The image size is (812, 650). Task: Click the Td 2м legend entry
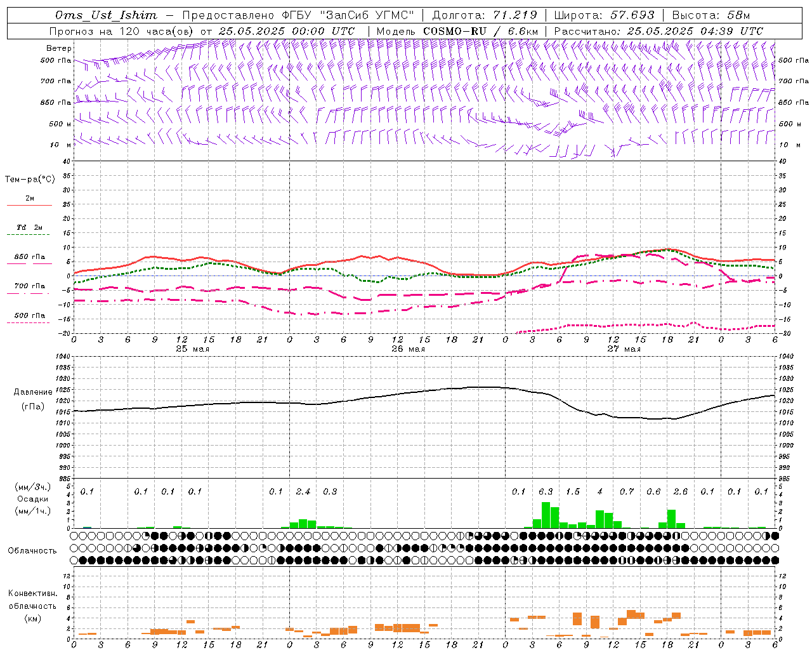pyautogui.click(x=29, y=227)
